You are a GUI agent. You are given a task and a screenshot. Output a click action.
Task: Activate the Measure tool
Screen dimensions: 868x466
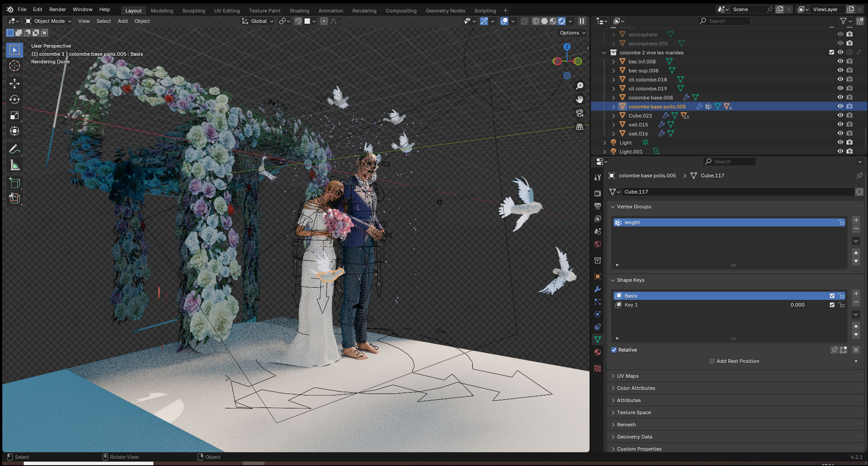click(14, 166)
